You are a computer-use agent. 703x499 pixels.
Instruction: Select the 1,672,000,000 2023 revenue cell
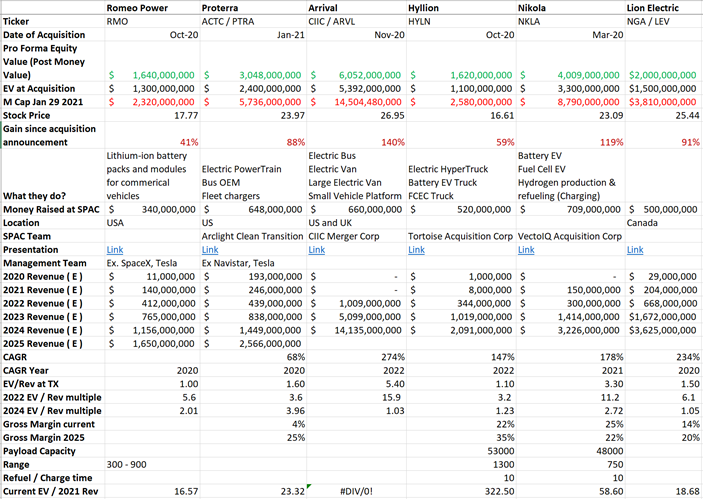664,317
